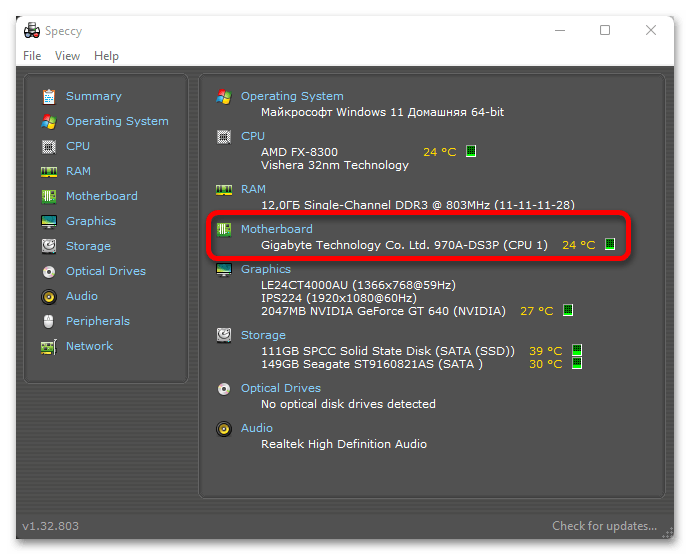Click the Motherboard icon in main panel
Screen dimensions: 690x555
pos(224,229)
